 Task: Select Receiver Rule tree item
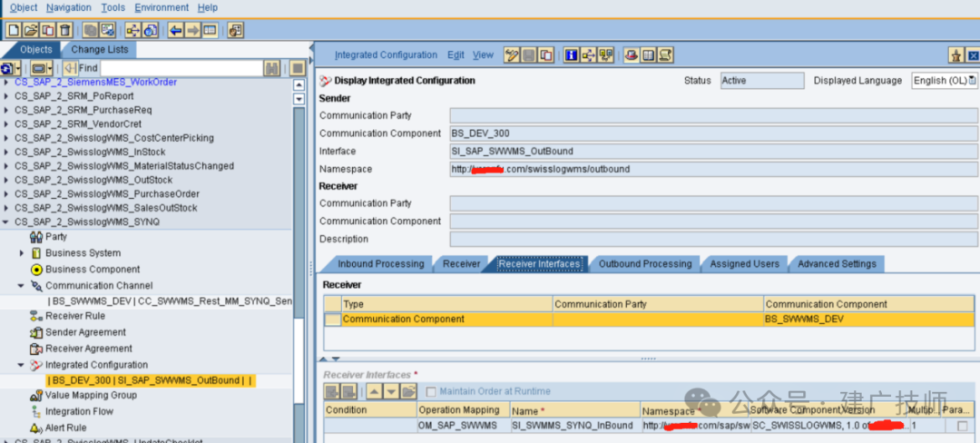point(75,316)
